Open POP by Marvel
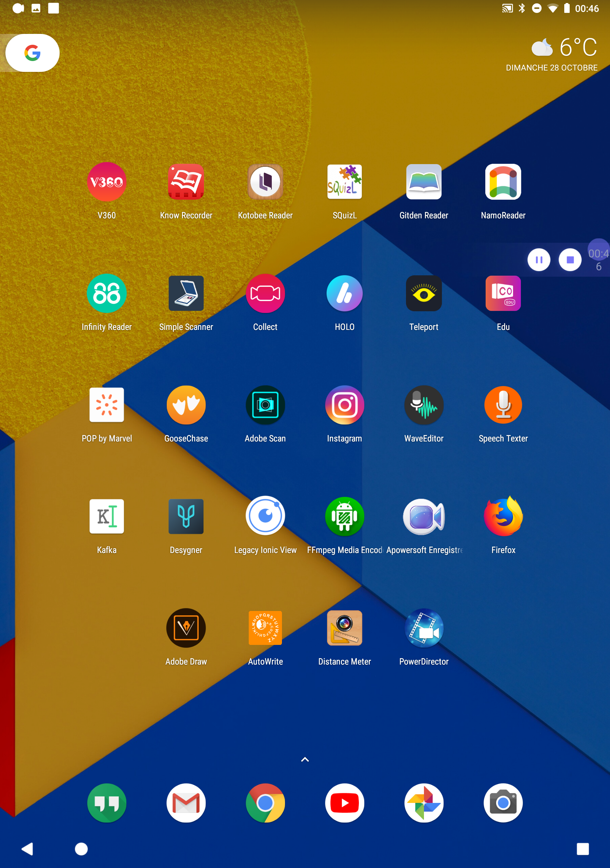610x868 pixels. coord(106,405)
